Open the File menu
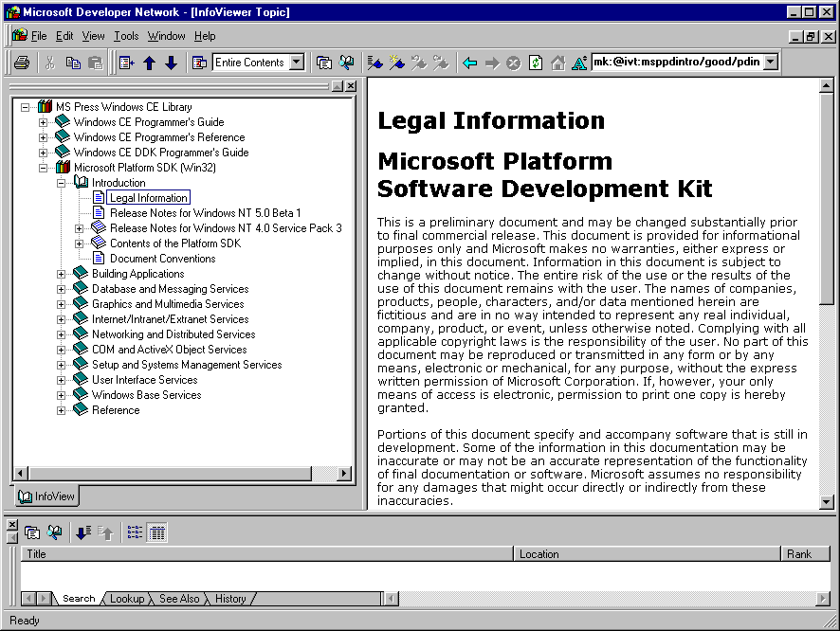840x631 pixels. (x=39, y=36)
